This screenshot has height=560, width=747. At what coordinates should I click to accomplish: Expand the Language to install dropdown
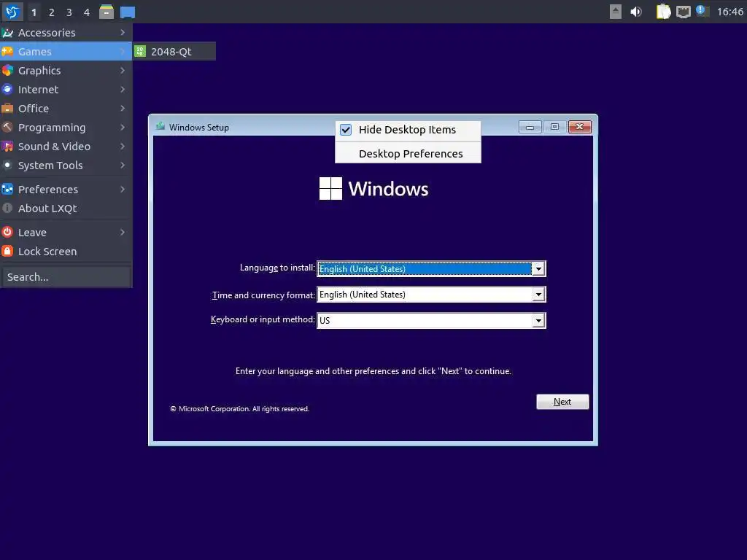pyautogui.click(x=538, y=269)
